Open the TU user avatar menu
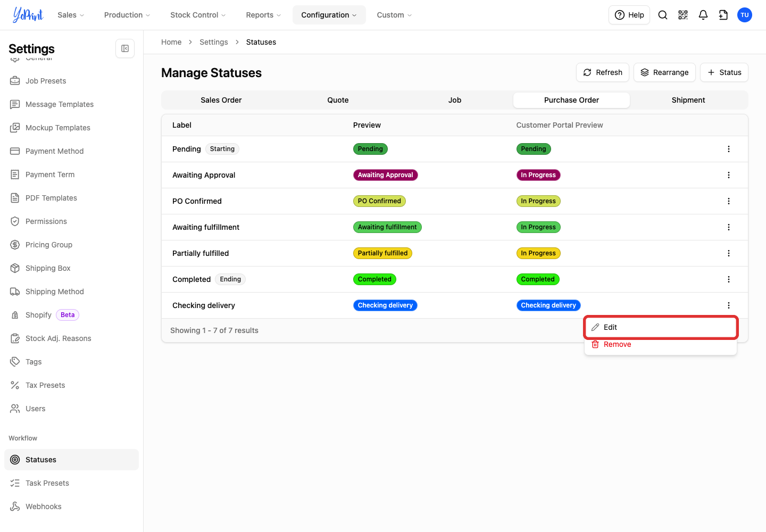 pos(745,15)
